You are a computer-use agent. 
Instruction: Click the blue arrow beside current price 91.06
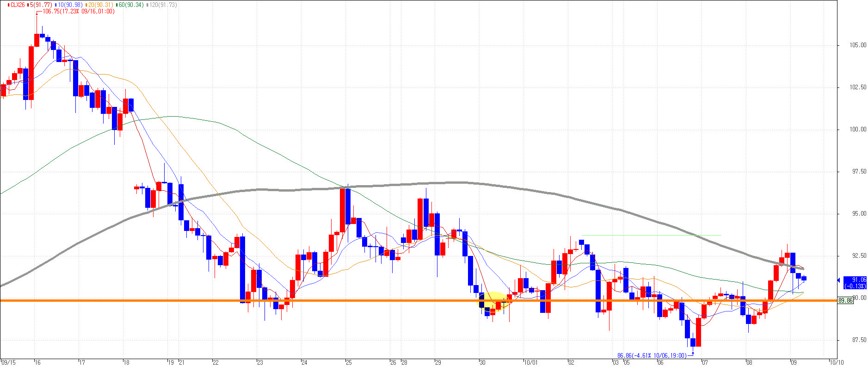click(838, 280)
